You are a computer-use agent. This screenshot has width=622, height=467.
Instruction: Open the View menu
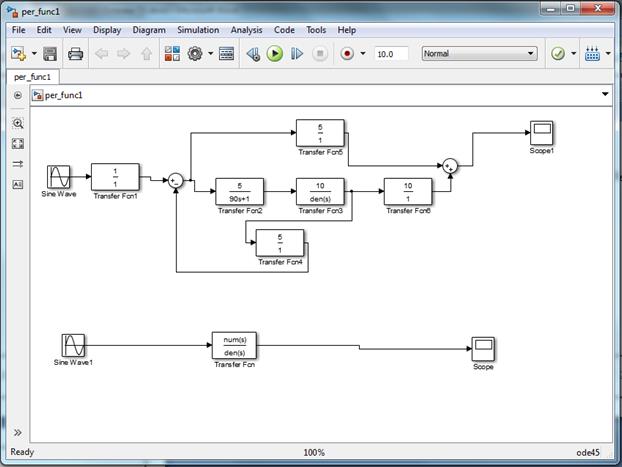72,30
